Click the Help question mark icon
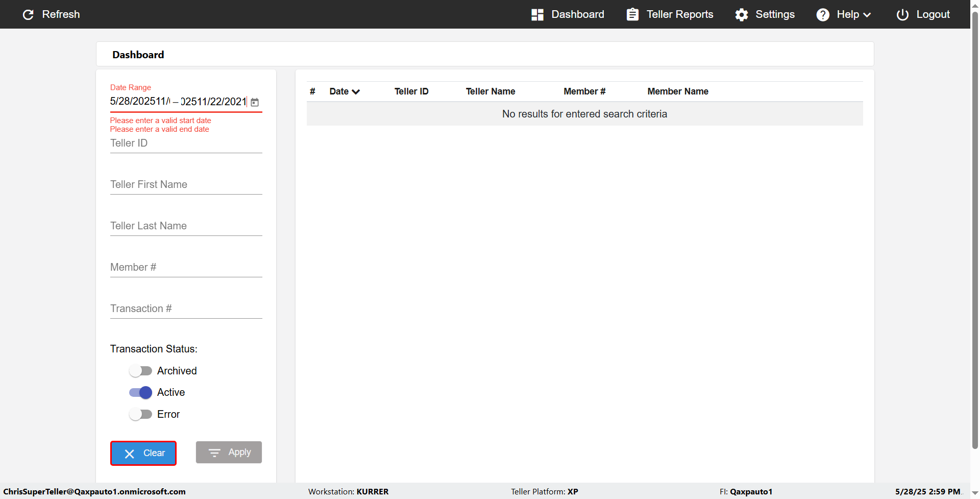The width and height of the screenshot is (980, 499). pos(823,14)
